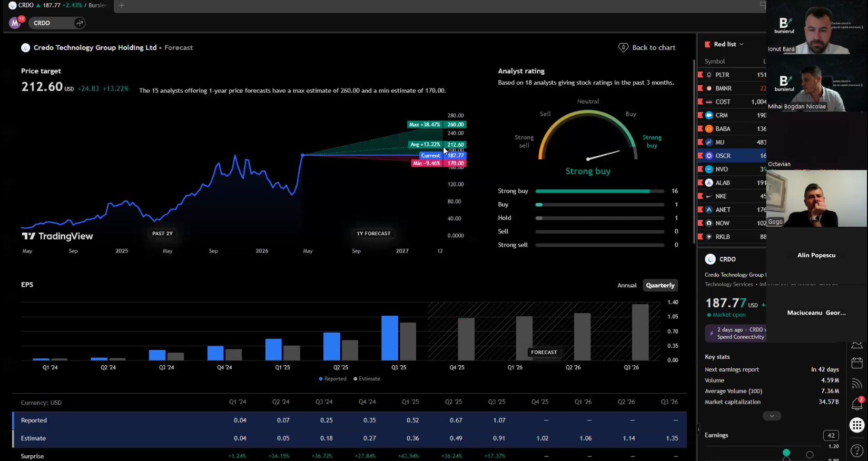Open the Help Center question mark icon

point(857,450)
